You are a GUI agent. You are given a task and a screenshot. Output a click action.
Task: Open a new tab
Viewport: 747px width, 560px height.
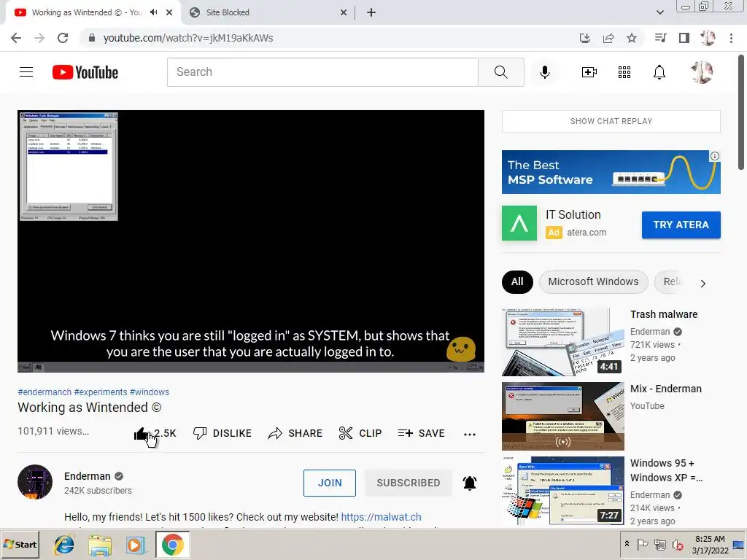(371, 13)
